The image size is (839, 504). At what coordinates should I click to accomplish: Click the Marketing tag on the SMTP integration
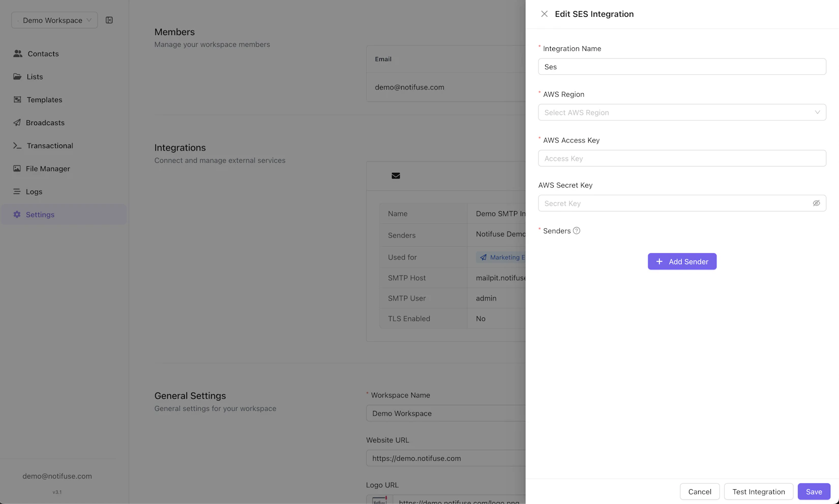click(503, 257)
